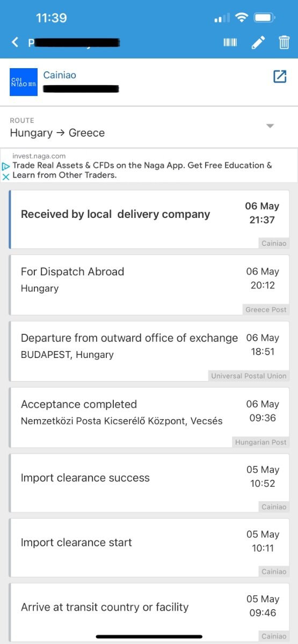Select the Import clearance success entry
The image size is (298, 644).
[150, 482]
